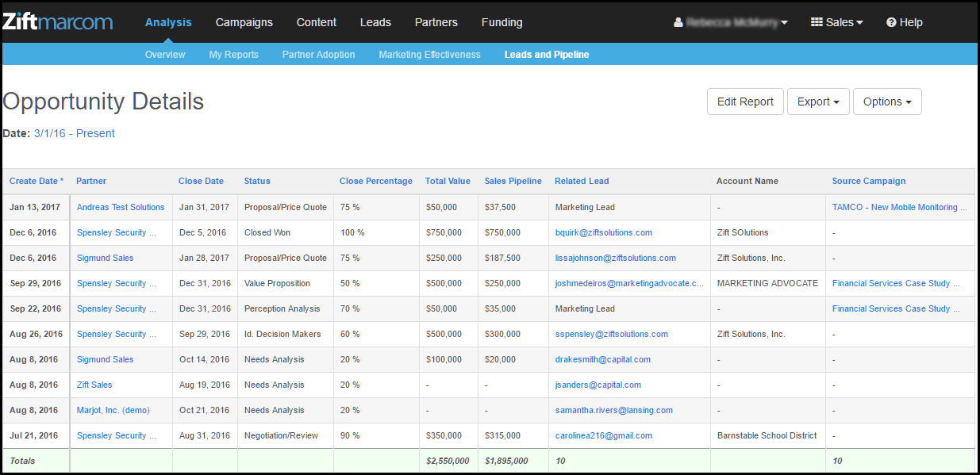Open the Partners menu

point(436,22)
